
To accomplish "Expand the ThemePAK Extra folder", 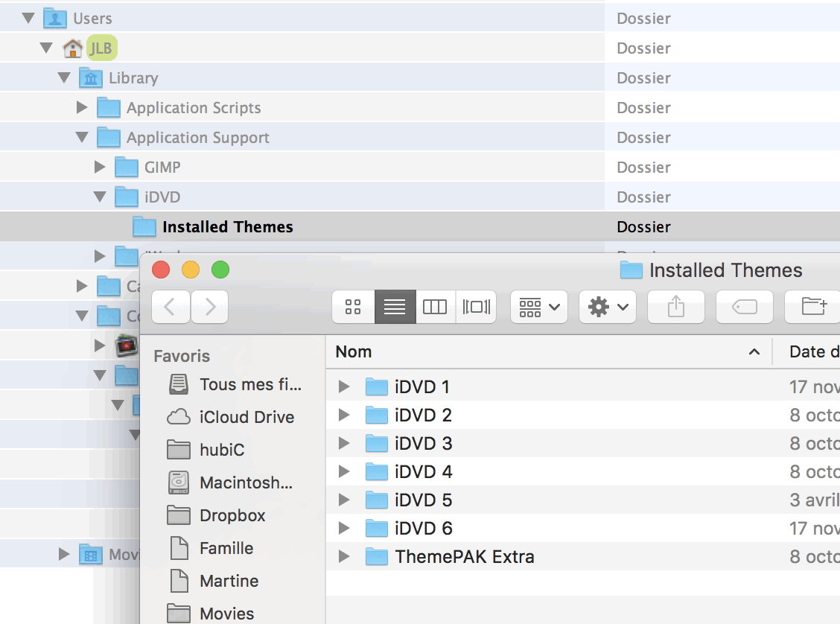I will pyautogui.click(x=344, y=557).
